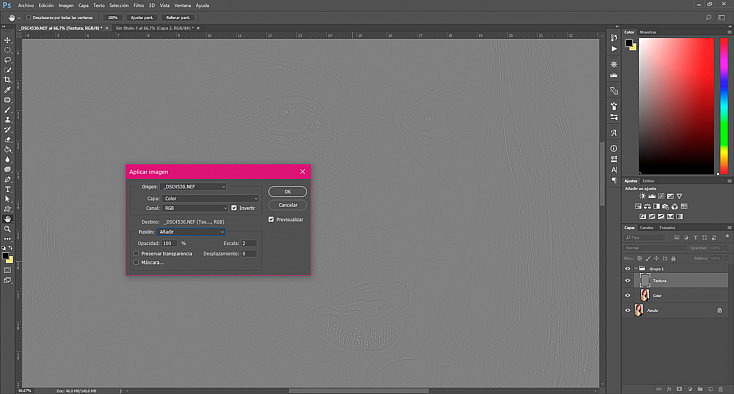Click Cancelar in Aplicar imagen dialog
Screen dimensions: 734x394
pyautogui.click(x=287, y=205)
